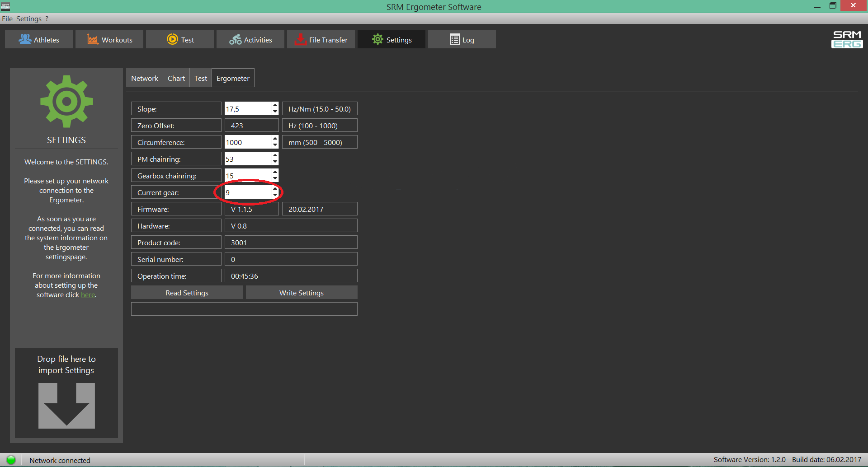Go to the Workouts page
This screenshot has height=467, width=868.
click(x=109, y=40)
